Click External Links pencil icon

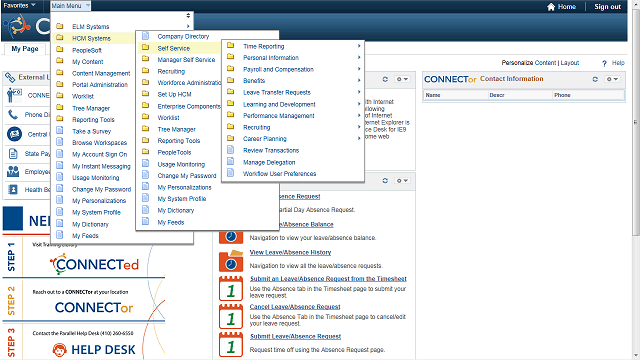click(x=10, y=77)
